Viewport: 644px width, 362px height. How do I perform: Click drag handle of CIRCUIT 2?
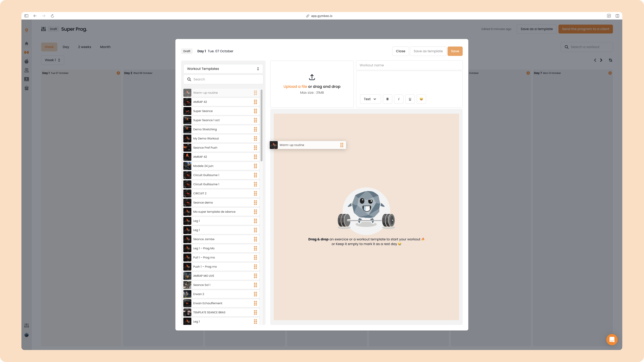[x=255, y=193]
